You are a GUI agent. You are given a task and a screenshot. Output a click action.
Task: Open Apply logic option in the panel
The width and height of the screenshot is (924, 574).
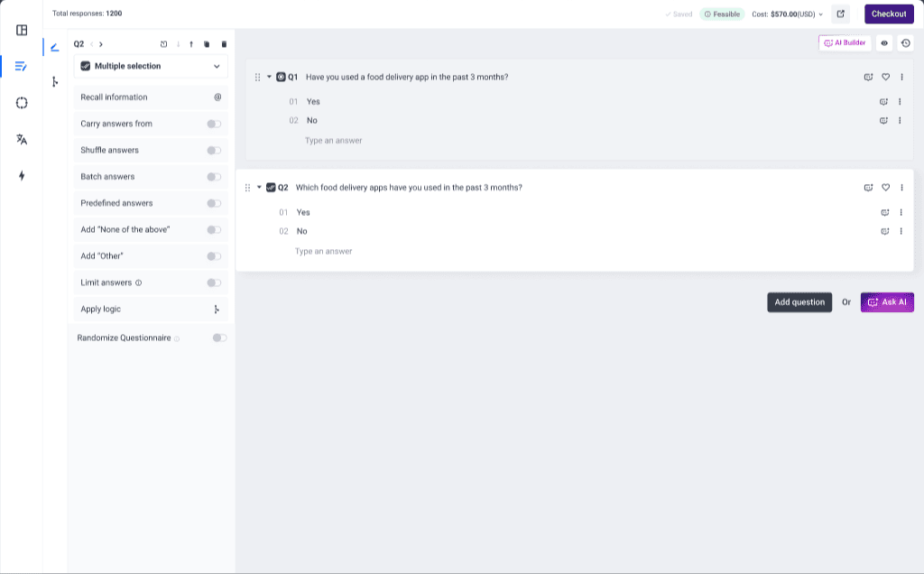pyautogui.click(x=151, y=309)
